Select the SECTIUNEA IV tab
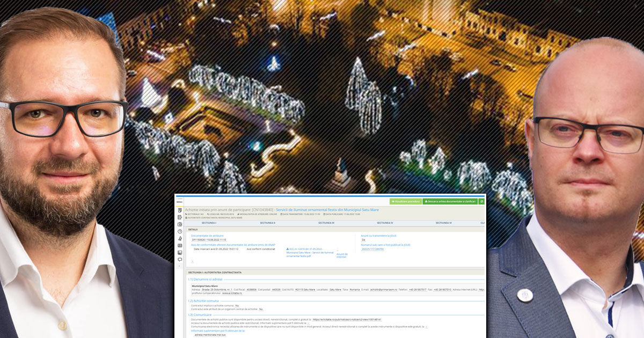This screenshot has width=644, height=338. pos(385,222)
